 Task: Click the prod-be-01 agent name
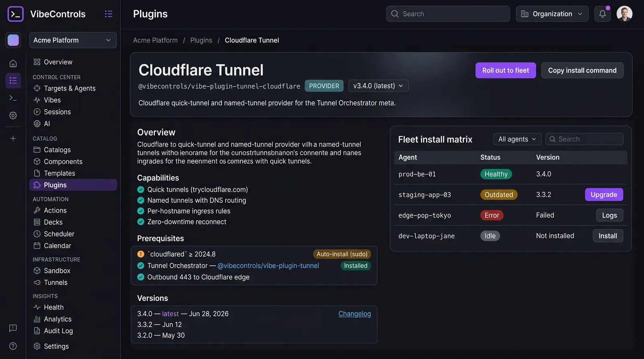coord(417,174)
